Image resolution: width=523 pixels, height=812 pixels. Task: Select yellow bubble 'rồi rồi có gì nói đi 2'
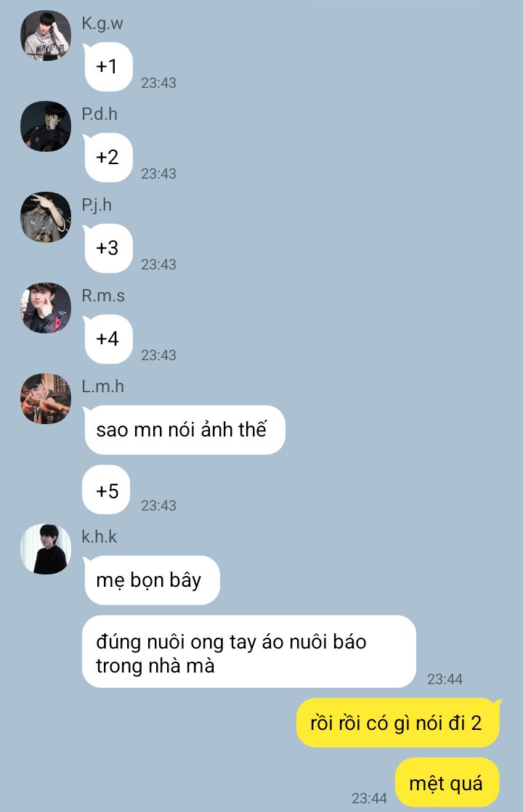coord(397,723)
